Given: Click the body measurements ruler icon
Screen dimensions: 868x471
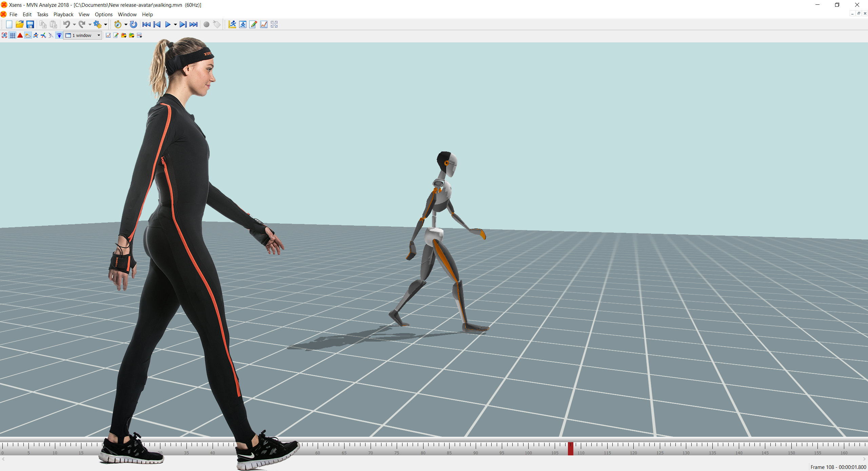Looking at the screenshot, I should (232, 24).
